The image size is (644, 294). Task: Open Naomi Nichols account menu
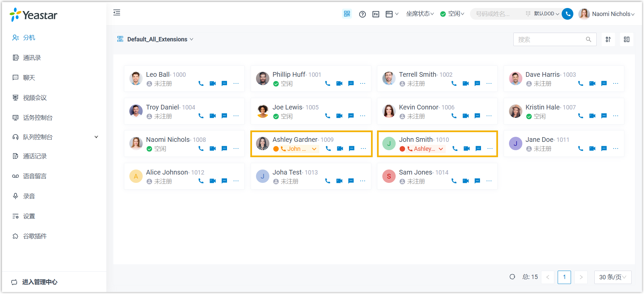[607, 14]
